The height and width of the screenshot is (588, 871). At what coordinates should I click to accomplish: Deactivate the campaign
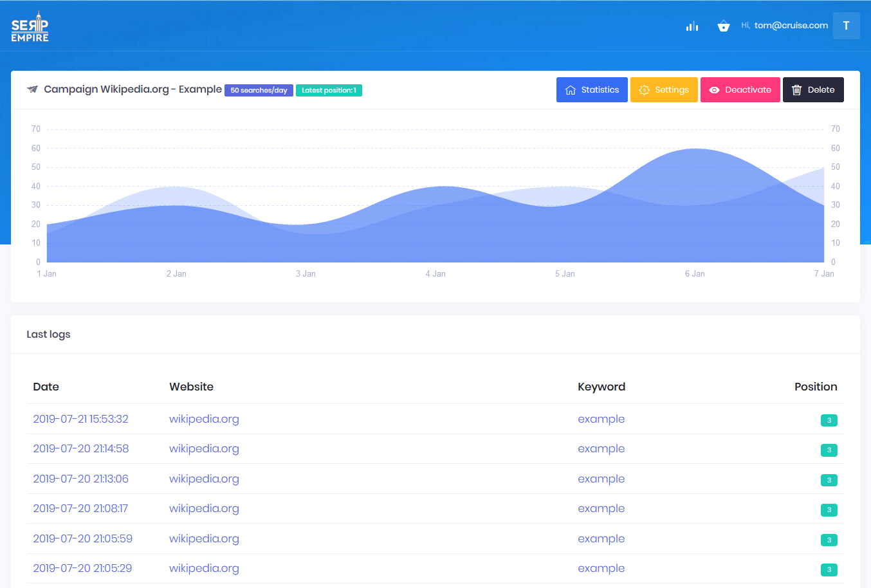click(x=740, y=90)
